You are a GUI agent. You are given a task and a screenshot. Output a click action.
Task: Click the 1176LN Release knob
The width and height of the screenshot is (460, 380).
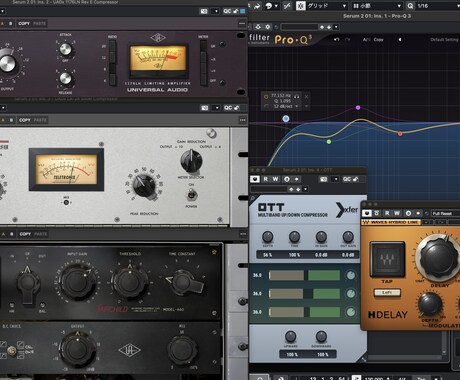point(65,78)
